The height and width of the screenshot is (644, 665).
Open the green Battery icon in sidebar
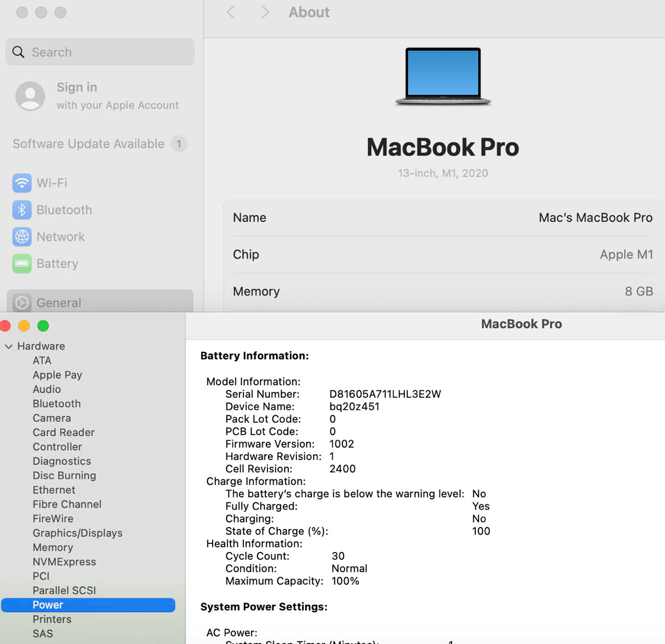[x=22, y=264]
